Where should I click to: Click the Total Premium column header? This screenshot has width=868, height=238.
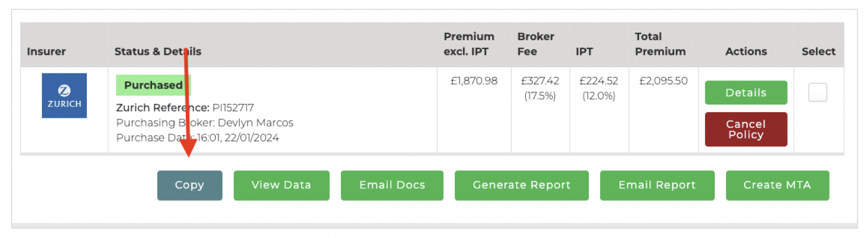tap(660, 44)
